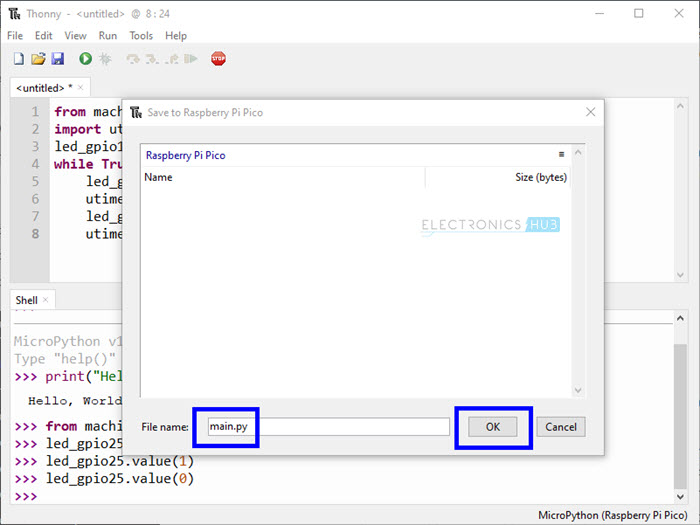The image size is (700, 525).
Task: Run current script with green play icon
Action: point(85,60)
